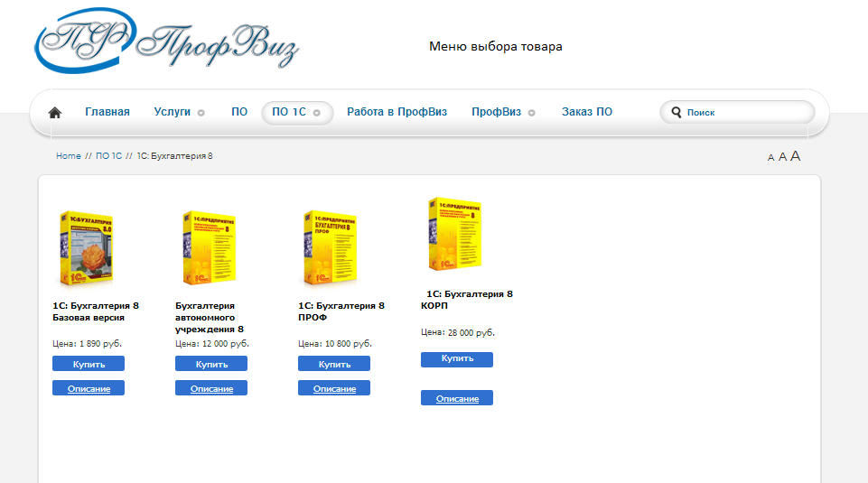The height and width of the screenshot is (483, 868).
Task: Click the price 28 000 руб.
Action: pos(471,332)
